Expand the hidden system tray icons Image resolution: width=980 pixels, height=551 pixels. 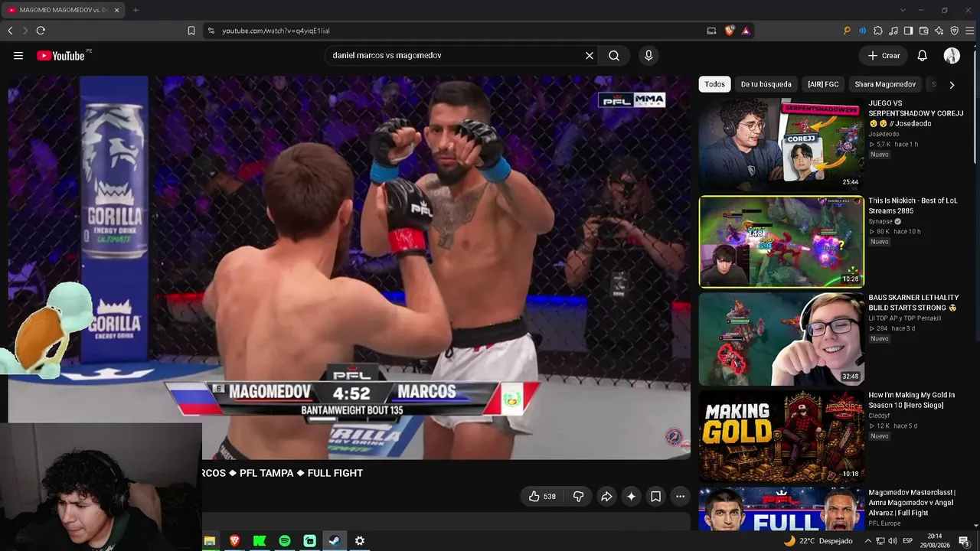pos(867,541)
